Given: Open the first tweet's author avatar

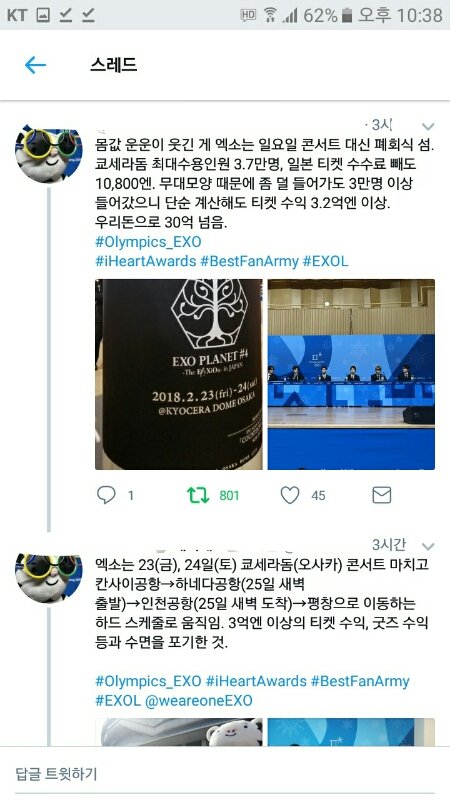Looking at the screenshot, I should pos(48,153).
